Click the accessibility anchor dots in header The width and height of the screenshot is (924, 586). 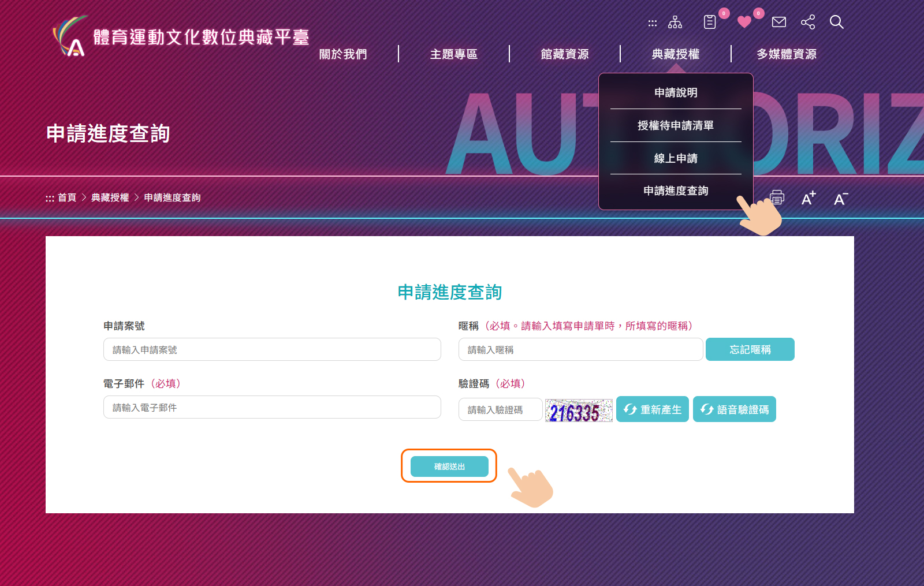click(x=653, y=23)
